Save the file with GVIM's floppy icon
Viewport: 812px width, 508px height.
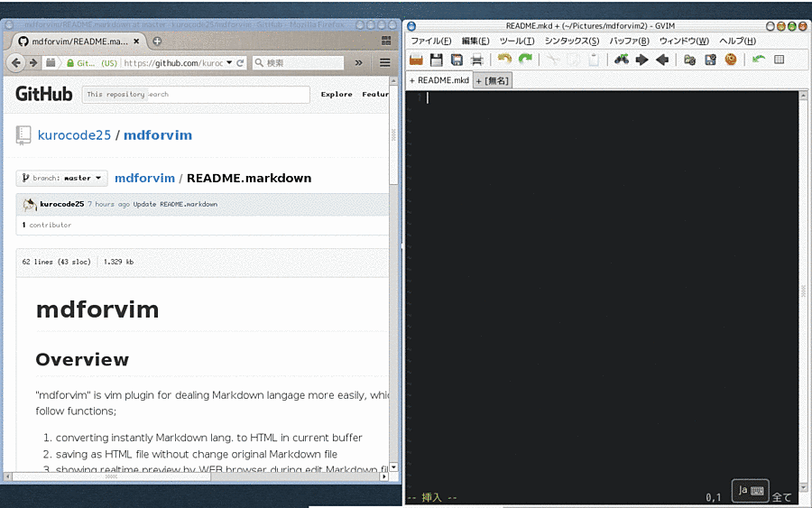coord(436,60)
